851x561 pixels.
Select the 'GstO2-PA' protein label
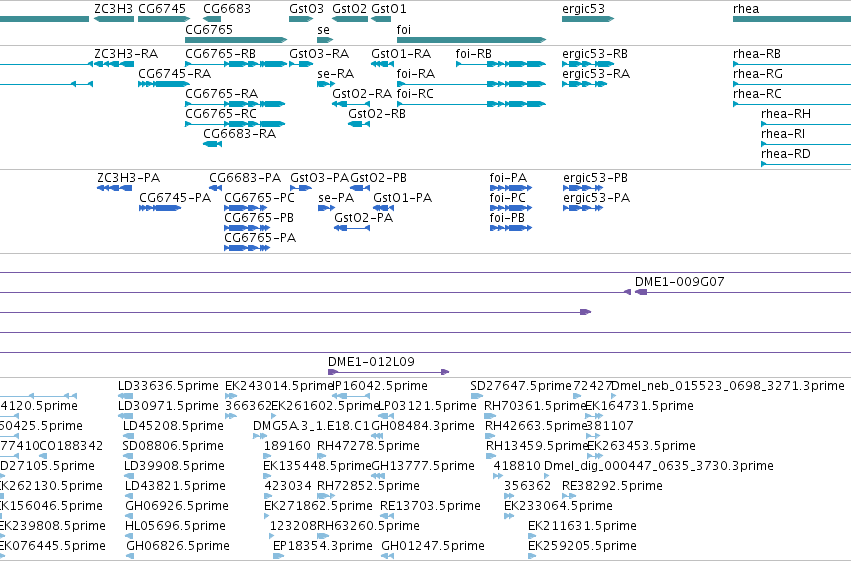[x=364, y=218]
